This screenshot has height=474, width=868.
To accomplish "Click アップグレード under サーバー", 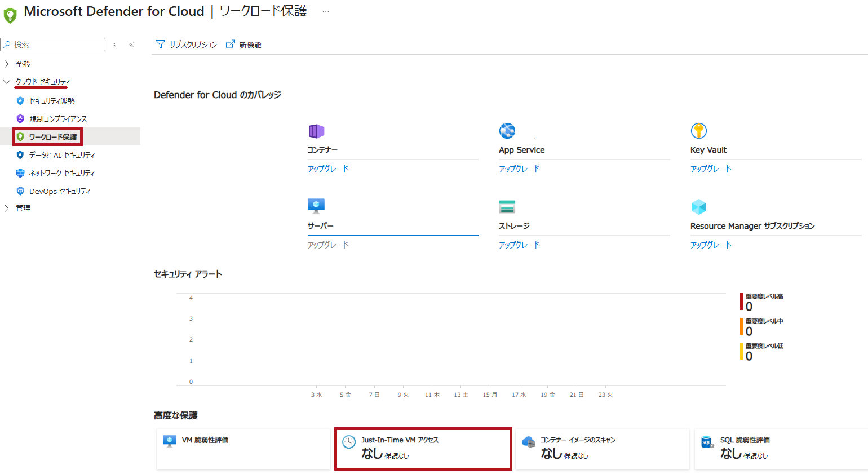I will pos(327,244).
